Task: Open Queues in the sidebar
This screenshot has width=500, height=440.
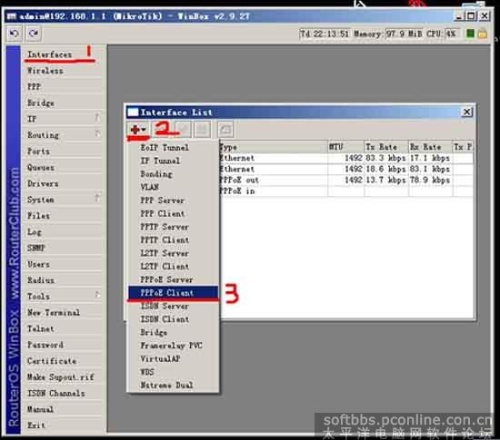Action: tap(41, 167)
